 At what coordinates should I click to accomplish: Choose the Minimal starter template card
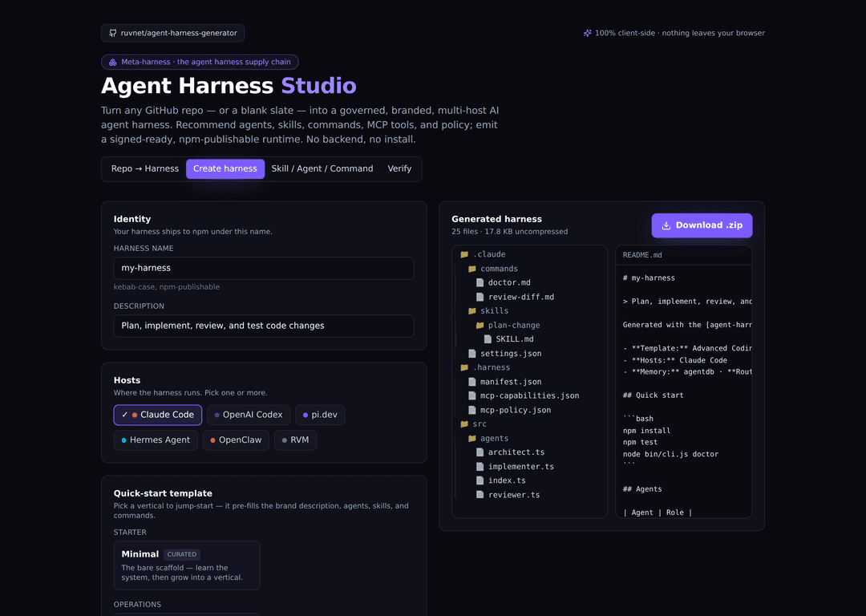coord(187,565)
